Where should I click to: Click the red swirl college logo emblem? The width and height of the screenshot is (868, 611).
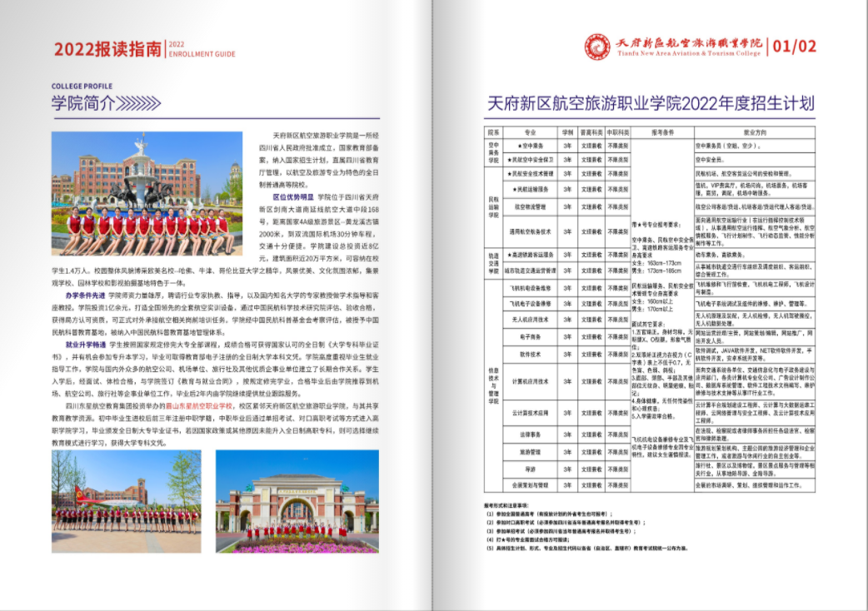598,47
